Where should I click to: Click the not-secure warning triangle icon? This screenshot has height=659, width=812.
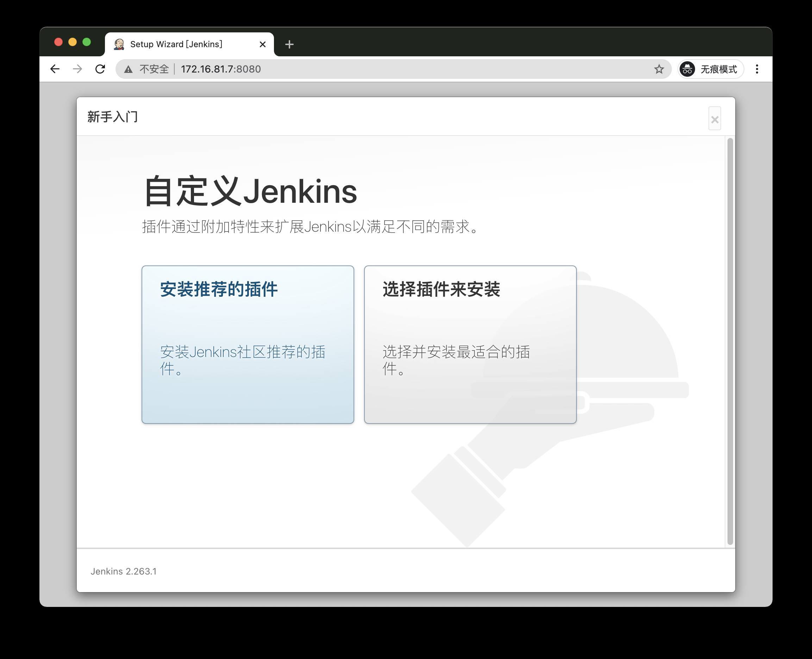point(128,69)
